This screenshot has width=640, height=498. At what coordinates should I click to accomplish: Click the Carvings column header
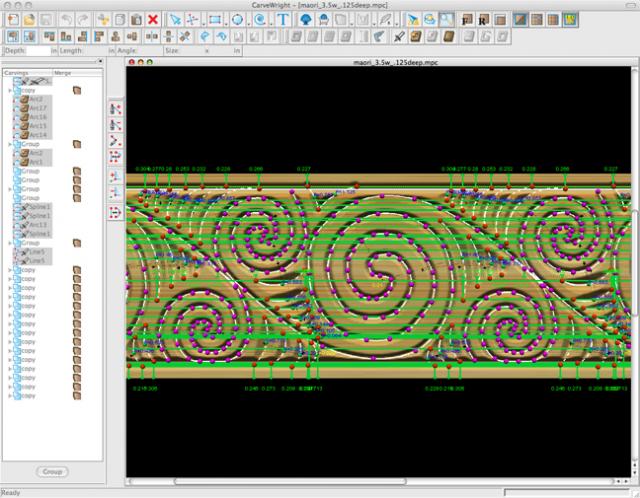click(x=18, y=73)
